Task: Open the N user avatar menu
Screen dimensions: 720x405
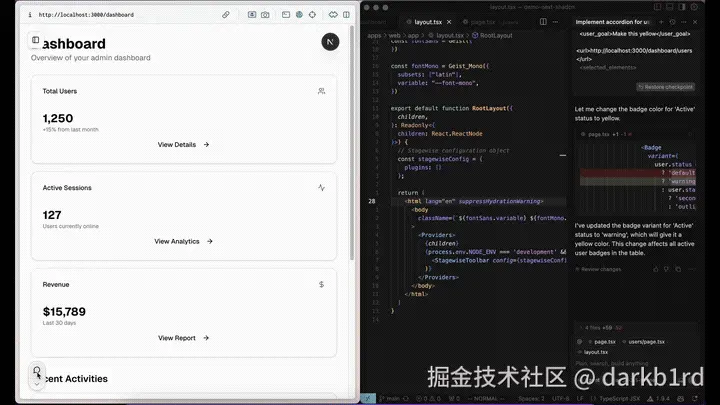Action: click(x=330, y=42)
